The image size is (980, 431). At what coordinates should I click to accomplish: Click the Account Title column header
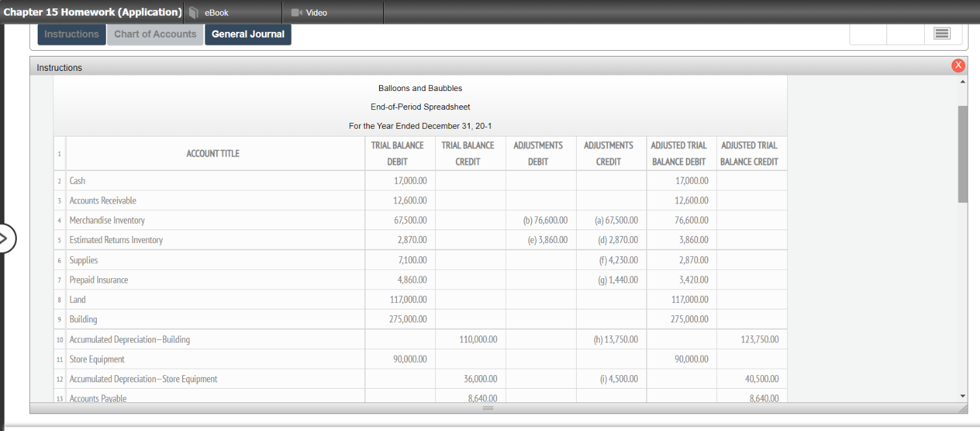tap(212, 153)
